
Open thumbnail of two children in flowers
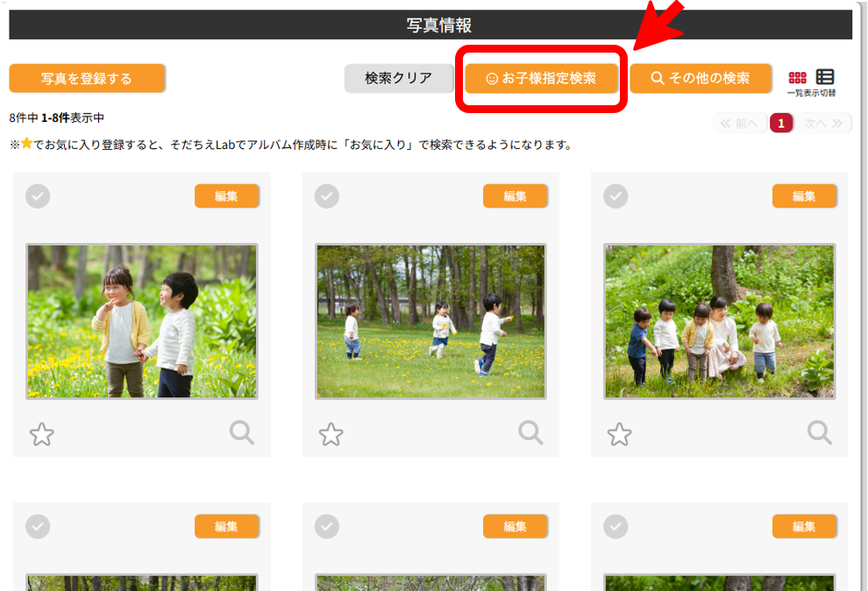(x=142, y=321)
